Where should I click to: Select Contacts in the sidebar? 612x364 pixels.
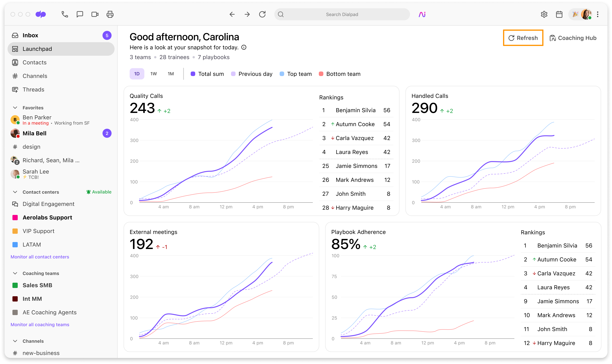[61, 62]
